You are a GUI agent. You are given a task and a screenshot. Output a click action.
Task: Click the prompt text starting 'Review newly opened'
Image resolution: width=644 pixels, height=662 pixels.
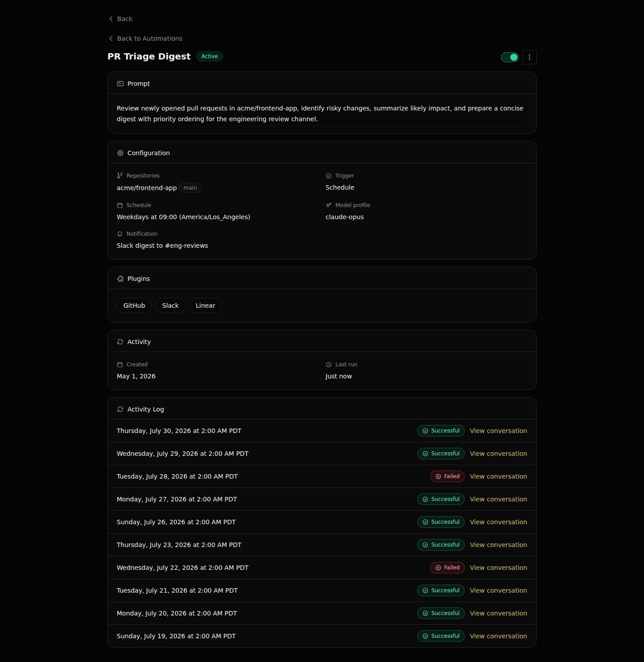320,114
